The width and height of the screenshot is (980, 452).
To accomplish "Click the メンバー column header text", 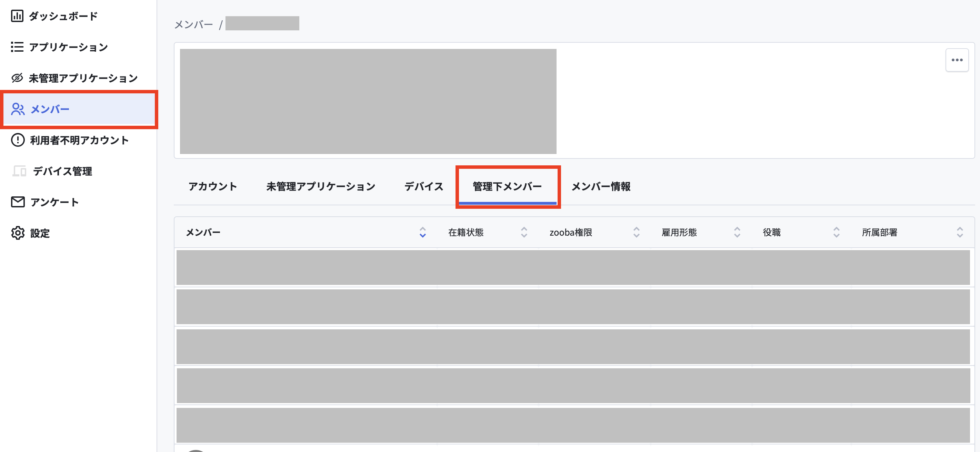I will click(x=203, y=232).
